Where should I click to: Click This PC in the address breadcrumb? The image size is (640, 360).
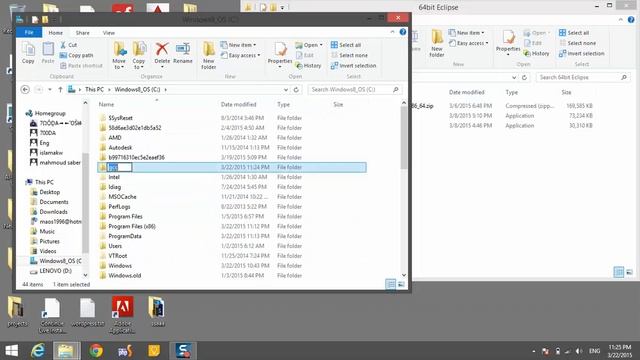tap(94, 89)
